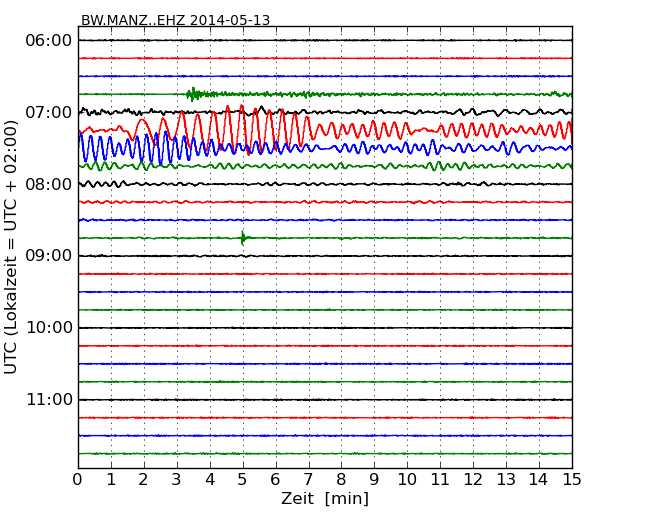Select minute tick label 7
Screen dimensions: 650x520
308,480
